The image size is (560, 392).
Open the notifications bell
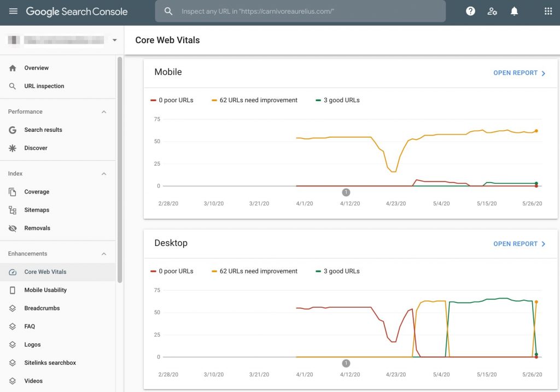tap(514, 11)
